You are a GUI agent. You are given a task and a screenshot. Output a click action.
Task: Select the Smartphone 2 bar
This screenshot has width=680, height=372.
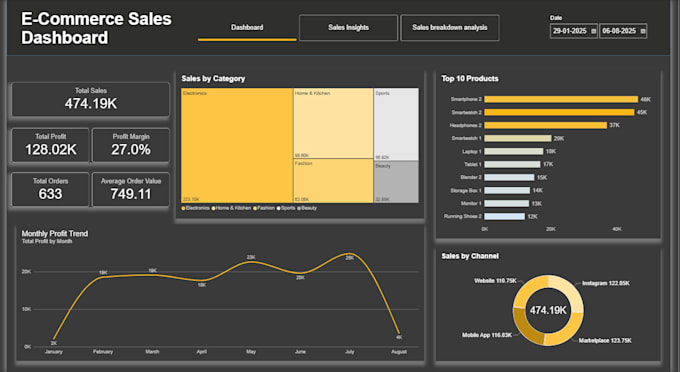561,99
